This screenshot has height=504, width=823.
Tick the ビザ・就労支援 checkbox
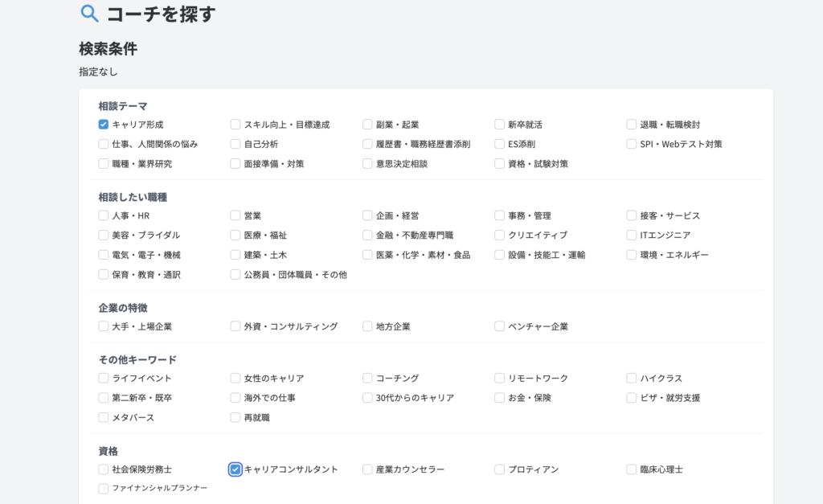coord(632,398)
